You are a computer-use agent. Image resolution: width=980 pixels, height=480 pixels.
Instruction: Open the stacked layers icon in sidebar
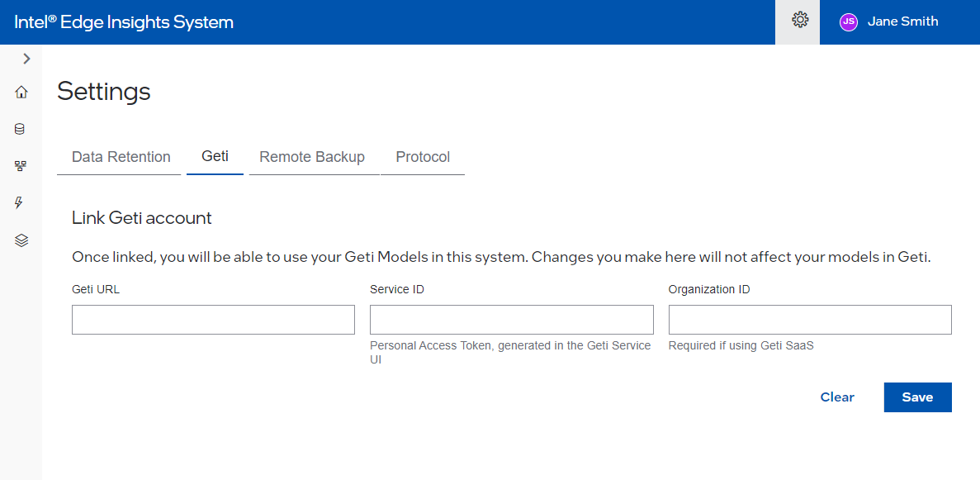click(x=21, y=240)
